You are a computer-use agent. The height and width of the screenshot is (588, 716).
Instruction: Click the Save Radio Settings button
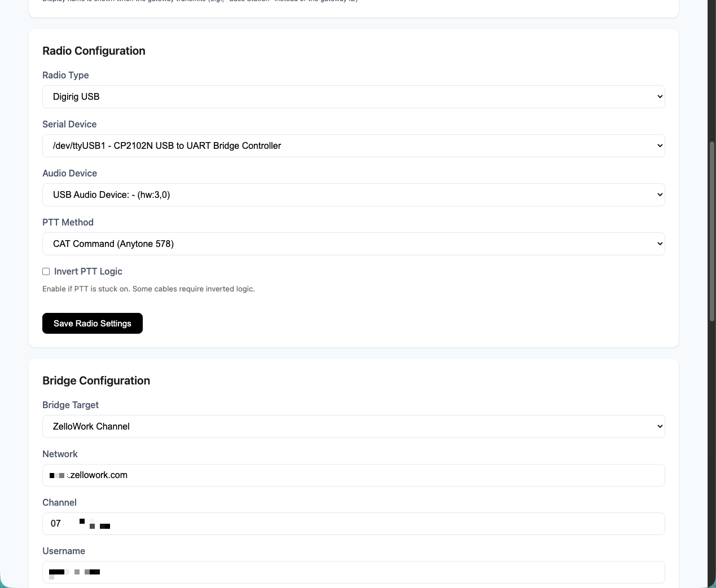pyautogui.click(x=92, y=323)
